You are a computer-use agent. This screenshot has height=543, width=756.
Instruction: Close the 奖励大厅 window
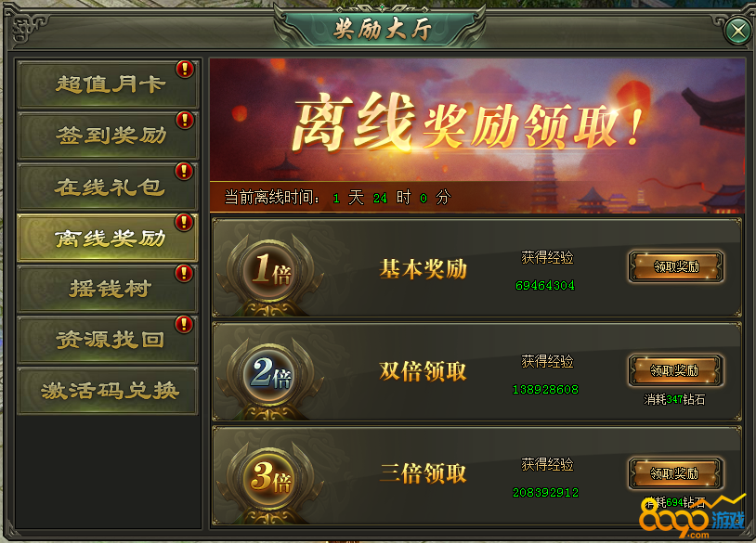pyautogui.click(x=737, y=32)
